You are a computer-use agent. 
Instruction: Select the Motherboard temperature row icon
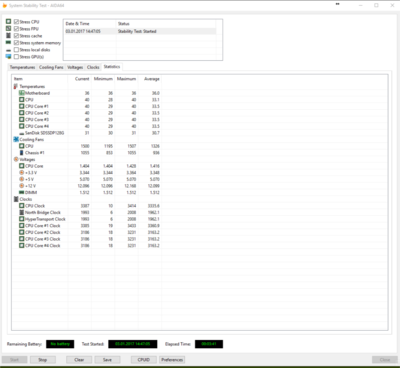tap(22, 93)
